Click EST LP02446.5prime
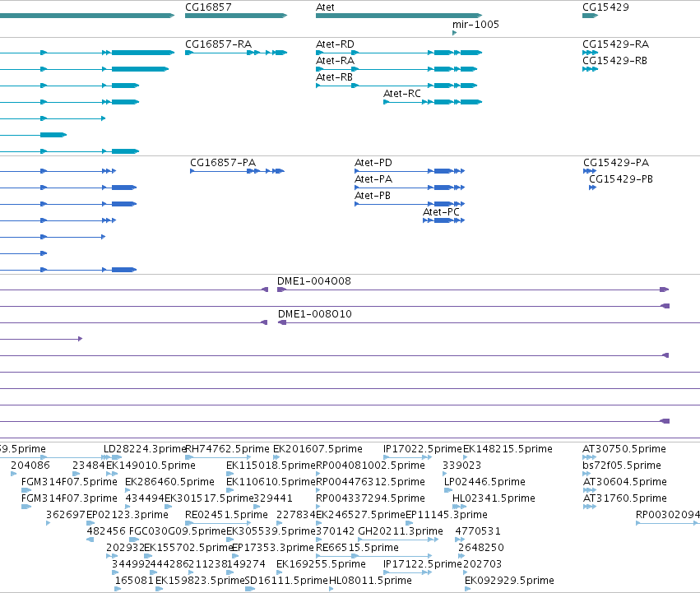The height and width of the screenshot is (593, 700). coord(484,482)
